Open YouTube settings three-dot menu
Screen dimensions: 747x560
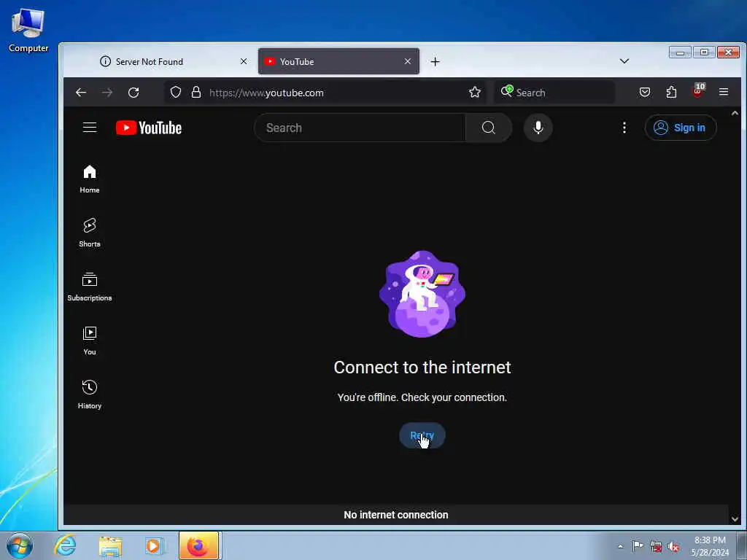[624, 128]
